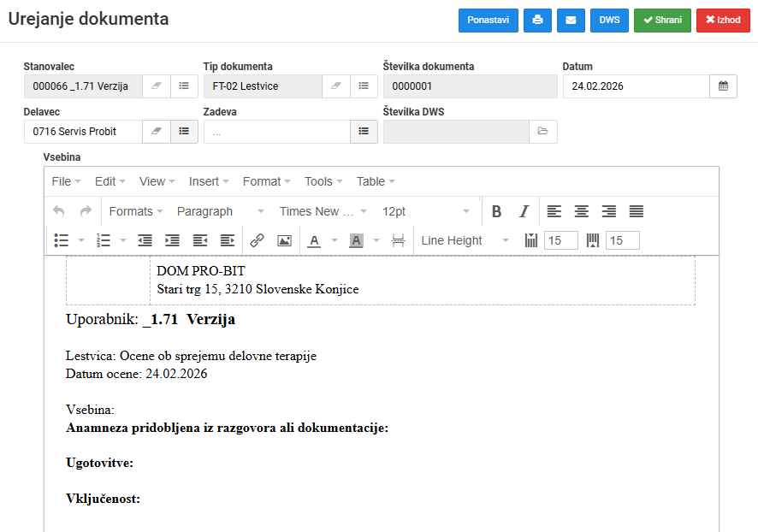Screen dimensions: 758x532
Task: Click the 'Vključenost:' text in the editor
Action: [103, 499]
